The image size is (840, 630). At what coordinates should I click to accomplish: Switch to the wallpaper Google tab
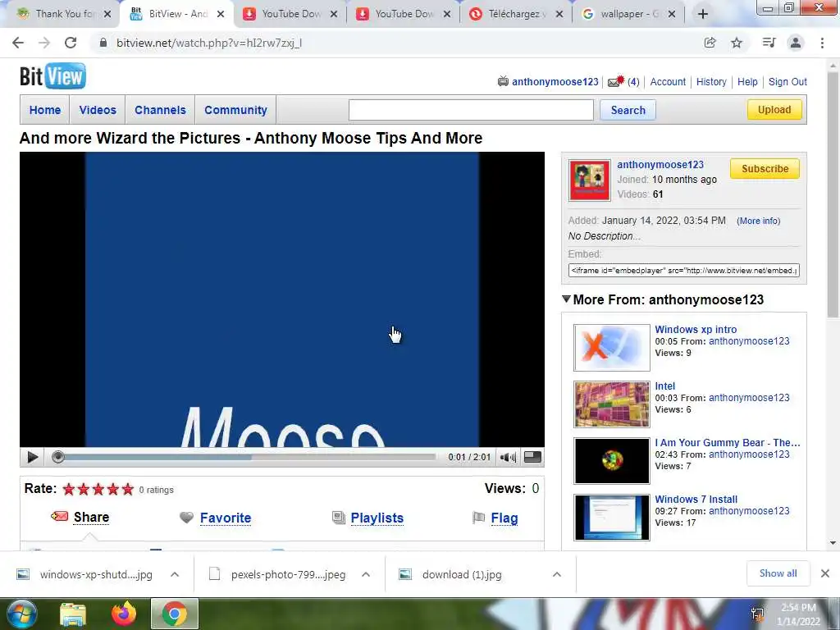point(629,14)
